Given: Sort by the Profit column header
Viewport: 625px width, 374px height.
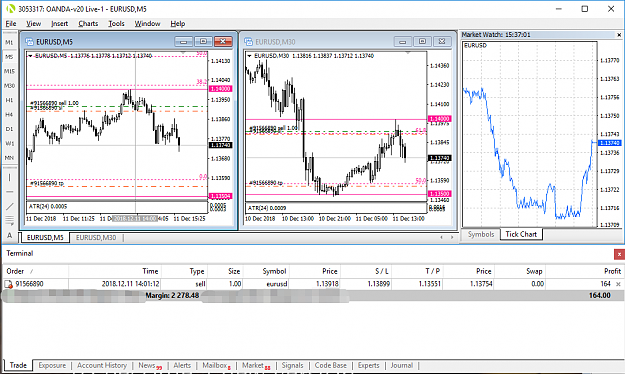Looking at the screenshot, I should coord(584,271).
